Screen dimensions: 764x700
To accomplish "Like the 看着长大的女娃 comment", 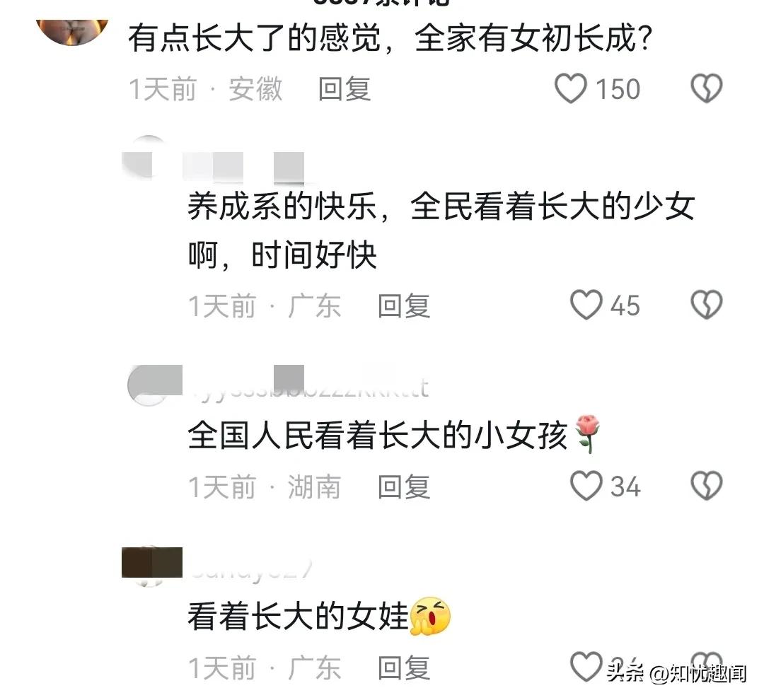I will click(586, 666).
